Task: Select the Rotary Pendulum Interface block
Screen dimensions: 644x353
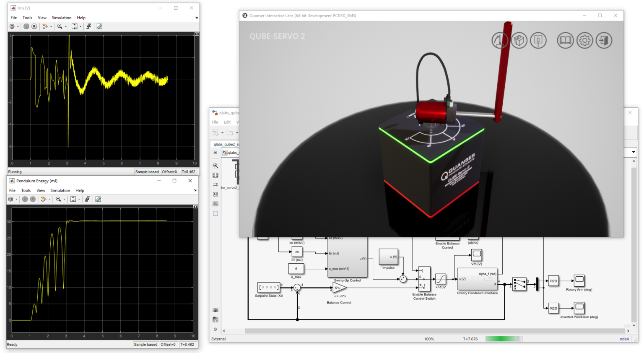Action: click(x=477, y=279)
